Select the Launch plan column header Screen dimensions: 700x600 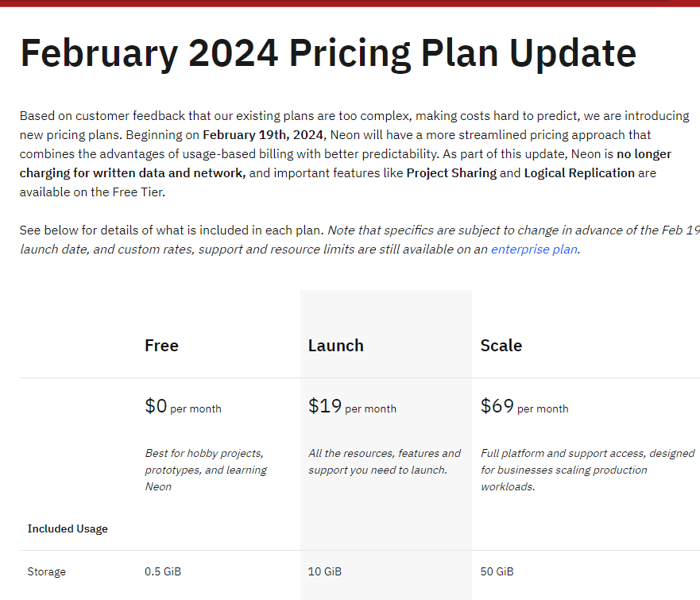pyautogui.click(x=336, y=346)
